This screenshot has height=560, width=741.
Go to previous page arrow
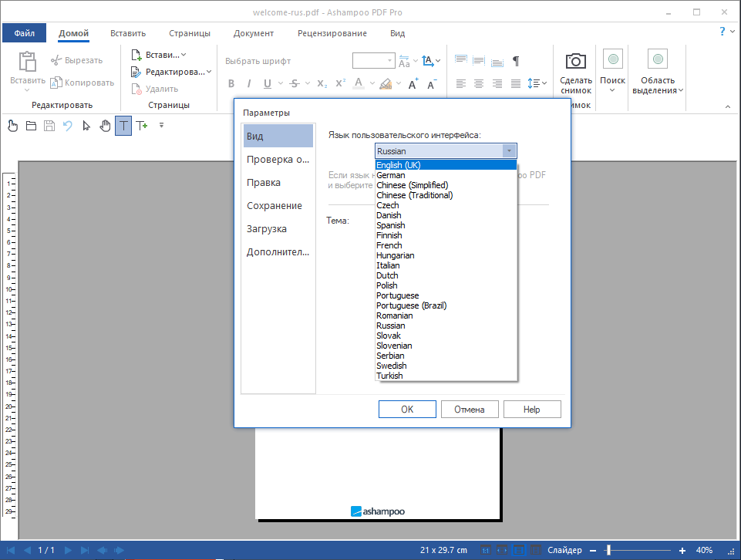28,550
